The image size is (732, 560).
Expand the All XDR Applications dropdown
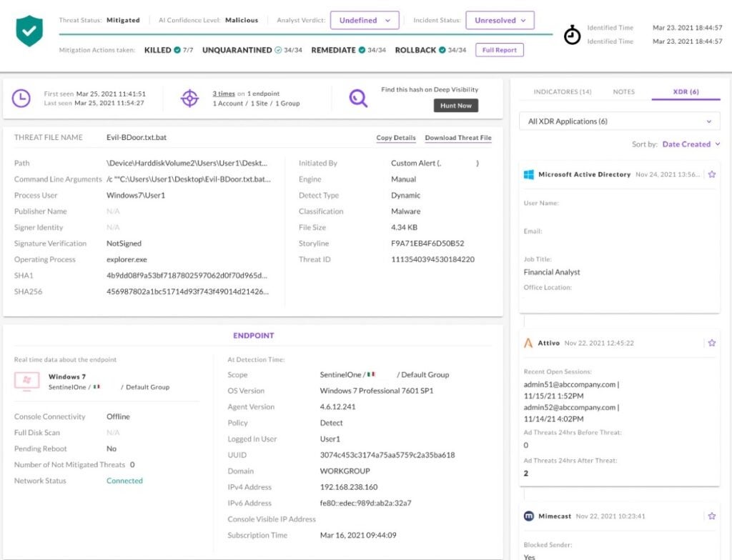pos(620,121)
